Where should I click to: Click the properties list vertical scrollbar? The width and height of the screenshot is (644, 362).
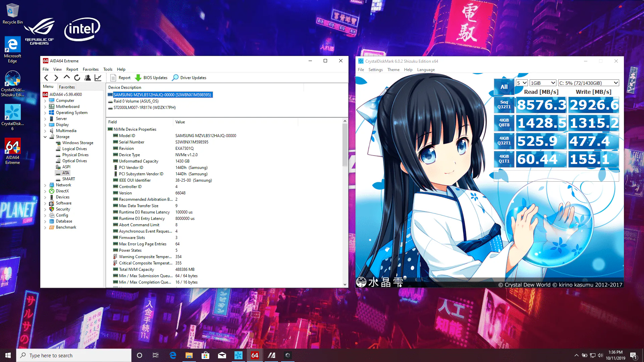[x=345, y=202]
